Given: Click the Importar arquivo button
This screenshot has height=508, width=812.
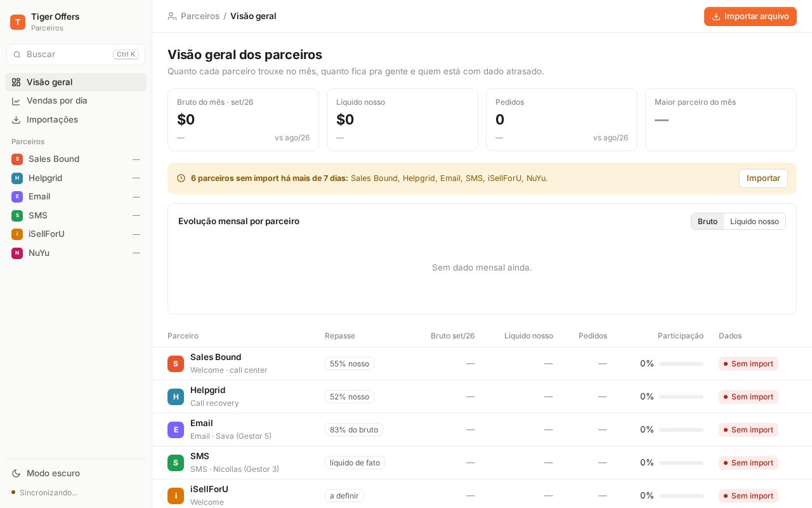Looking at the screenshot, I should (x=750, y=17).
